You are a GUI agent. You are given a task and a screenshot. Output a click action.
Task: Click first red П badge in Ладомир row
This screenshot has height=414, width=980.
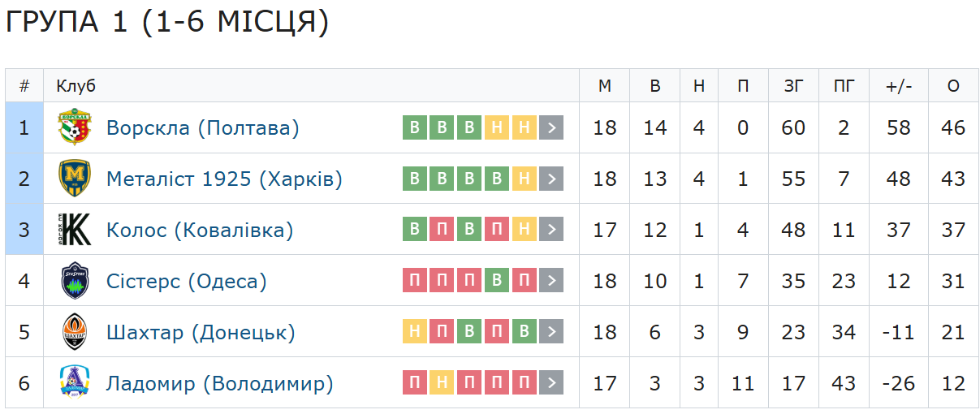415,382
